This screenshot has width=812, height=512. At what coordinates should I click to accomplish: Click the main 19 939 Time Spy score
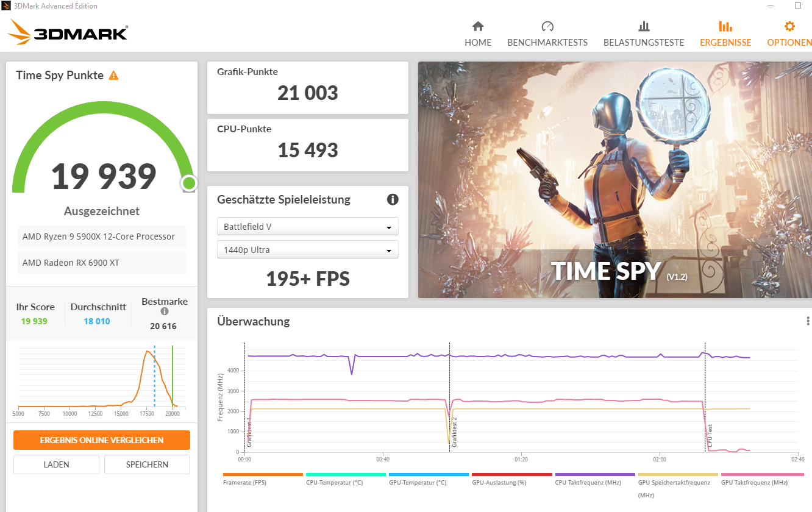(104, 176)
